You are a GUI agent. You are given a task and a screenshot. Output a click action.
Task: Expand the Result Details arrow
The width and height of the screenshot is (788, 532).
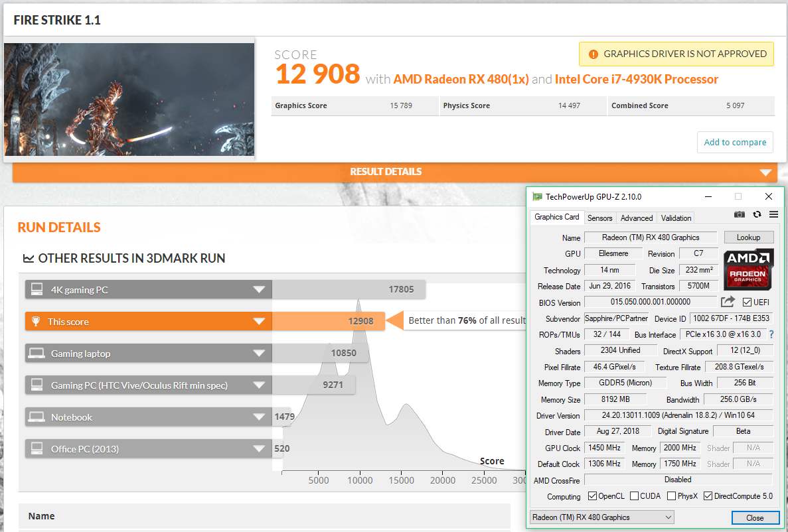[x=765, y=172]
